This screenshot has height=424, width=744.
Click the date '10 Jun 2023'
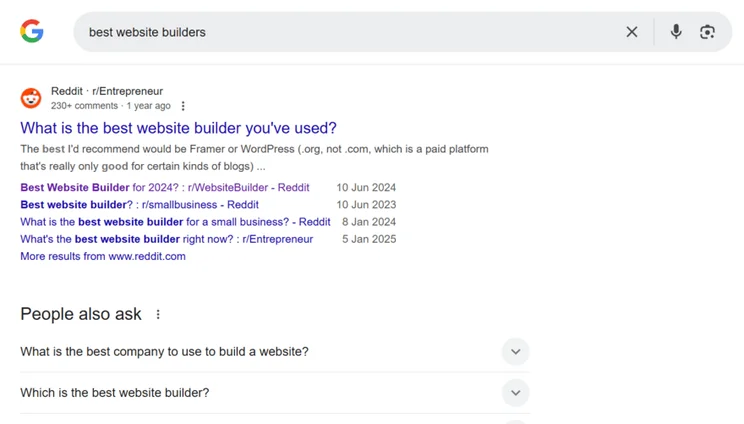[366, 204]
